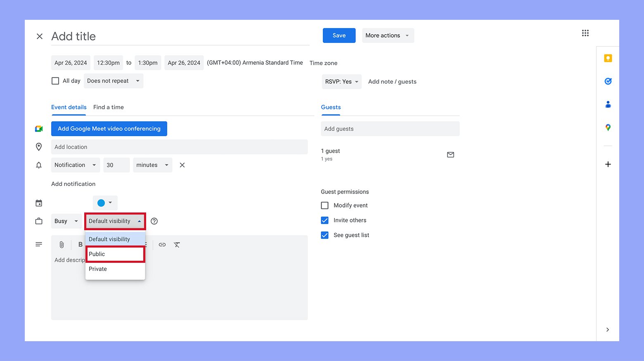
Task: Get add-ons via the plus icon
Action: tap(608, 164)
